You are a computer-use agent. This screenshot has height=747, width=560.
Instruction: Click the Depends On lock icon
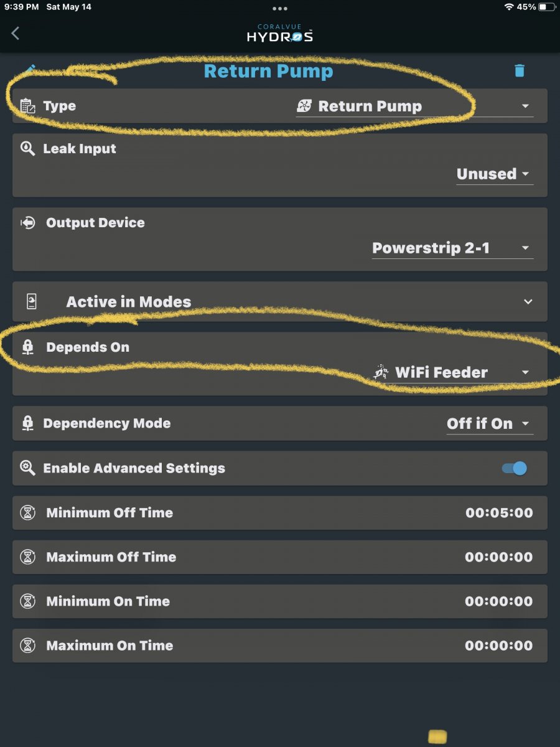27,347
